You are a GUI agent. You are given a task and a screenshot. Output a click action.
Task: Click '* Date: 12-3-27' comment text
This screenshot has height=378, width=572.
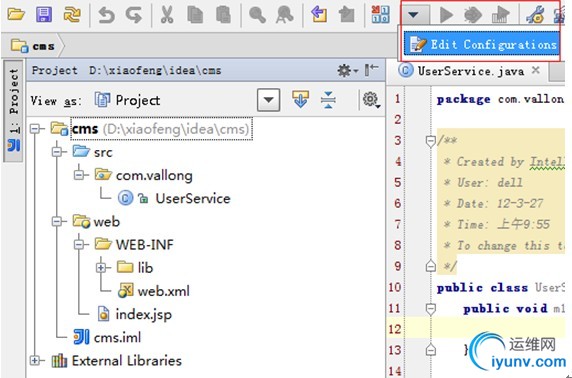(493, 203)
